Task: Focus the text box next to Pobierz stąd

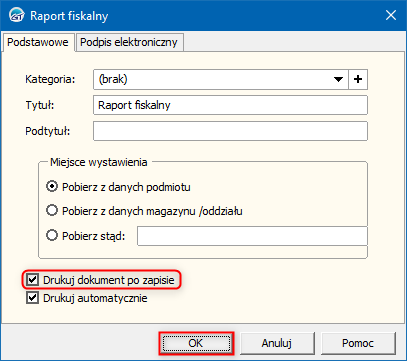Action: point(252,236)
